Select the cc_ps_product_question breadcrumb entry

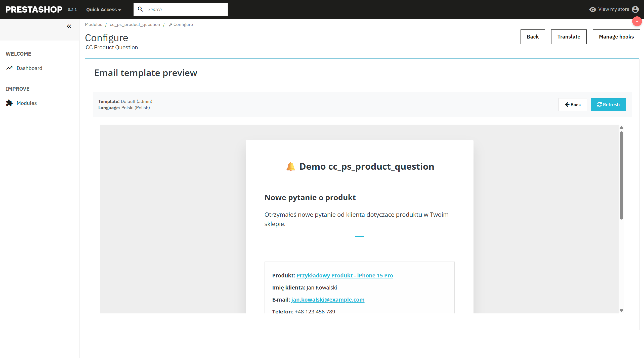pos(135,24)
